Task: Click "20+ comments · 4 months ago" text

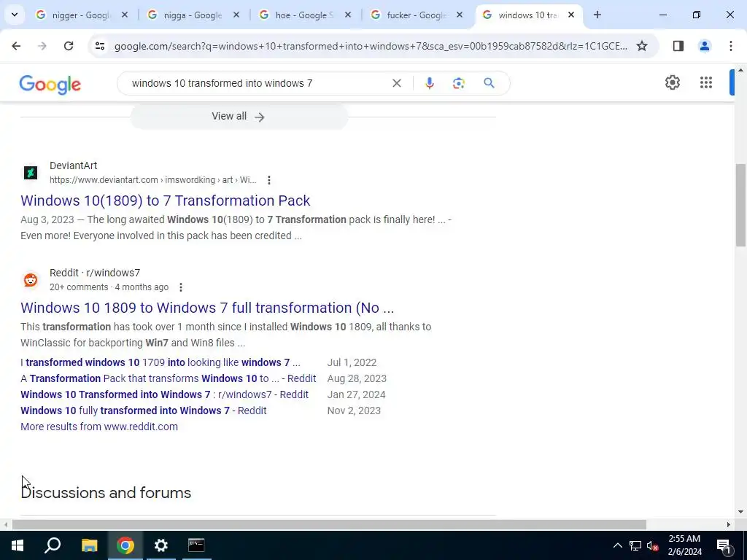Action: point(109,287)
